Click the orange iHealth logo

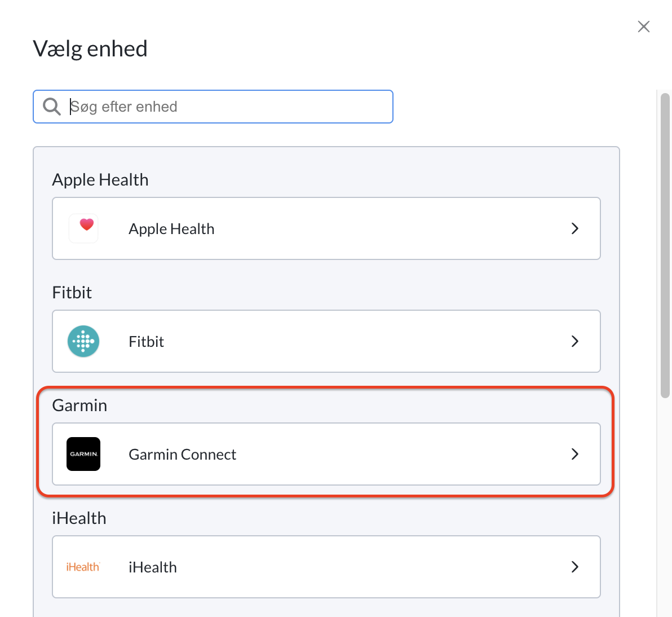pos(83,567)
